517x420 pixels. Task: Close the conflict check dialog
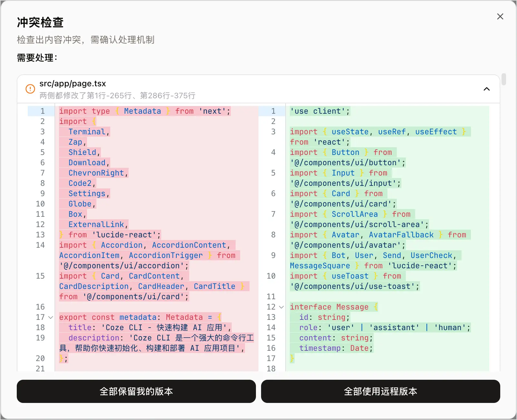[500, 16]
